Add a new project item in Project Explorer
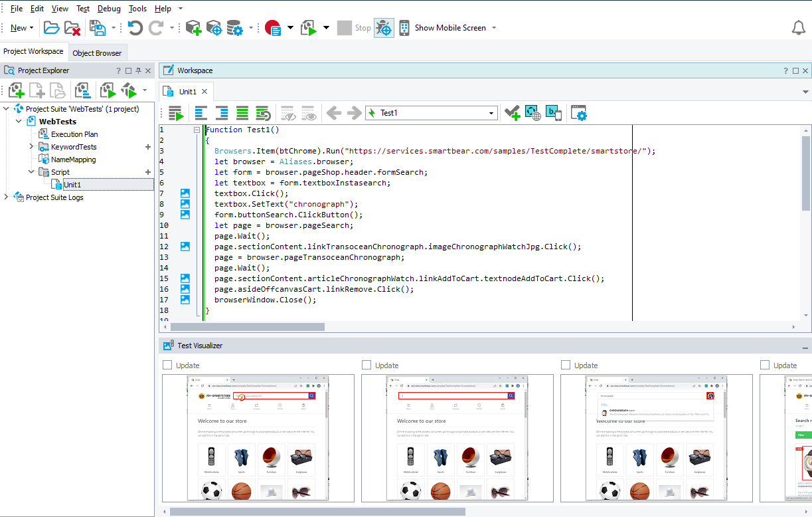 pyautogui.click(x=15, y=90)
